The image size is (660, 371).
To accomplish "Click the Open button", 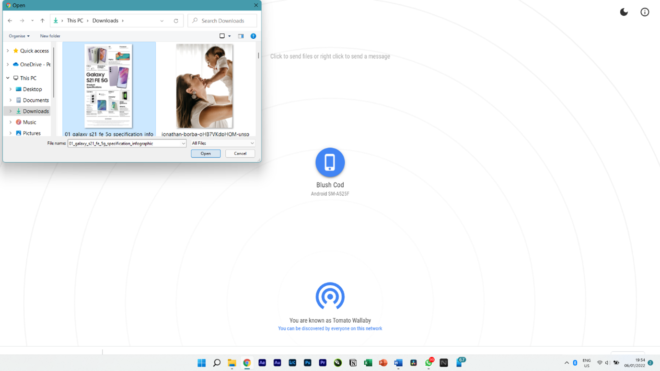I will pos(206,154).
